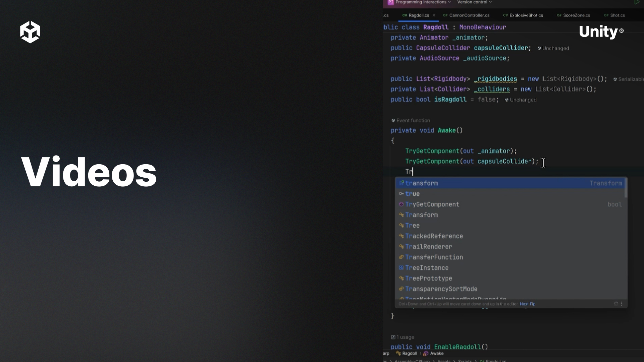The image size is (644, 362).
Task: Click the Next Tip link
Action: pyautogui.click(x=527, y=304)
